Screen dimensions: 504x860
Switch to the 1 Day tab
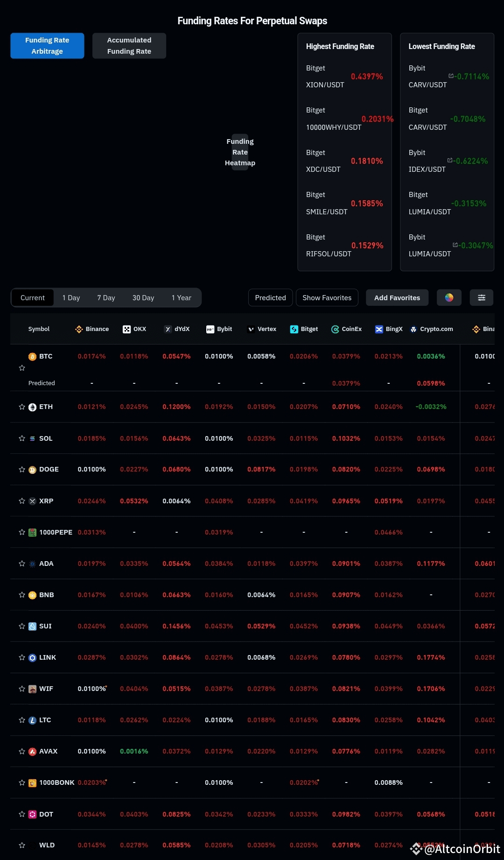click(x=71, y=297)
